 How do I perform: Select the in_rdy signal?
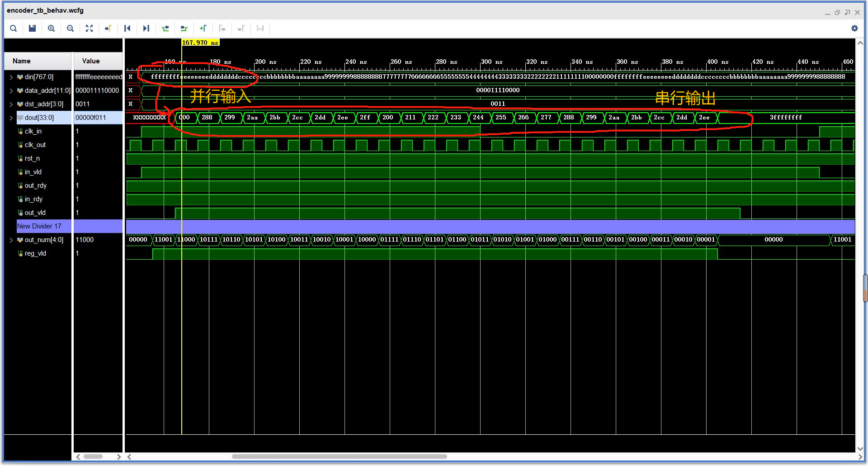33,199
